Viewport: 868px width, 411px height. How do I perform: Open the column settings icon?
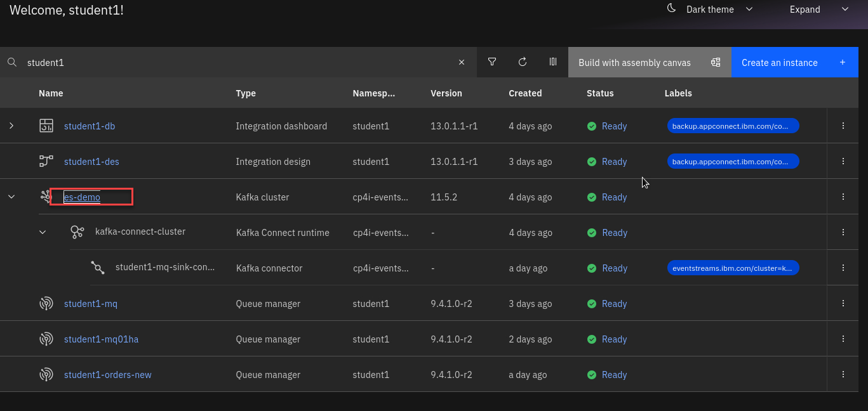point(553,62)
